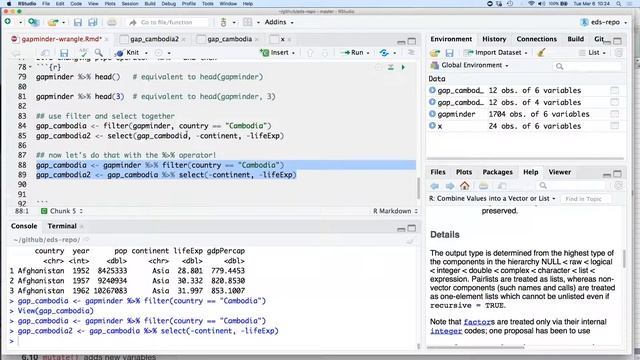Switch to the Connections tab
Screen dimensions: 640x360
[536, 39]
